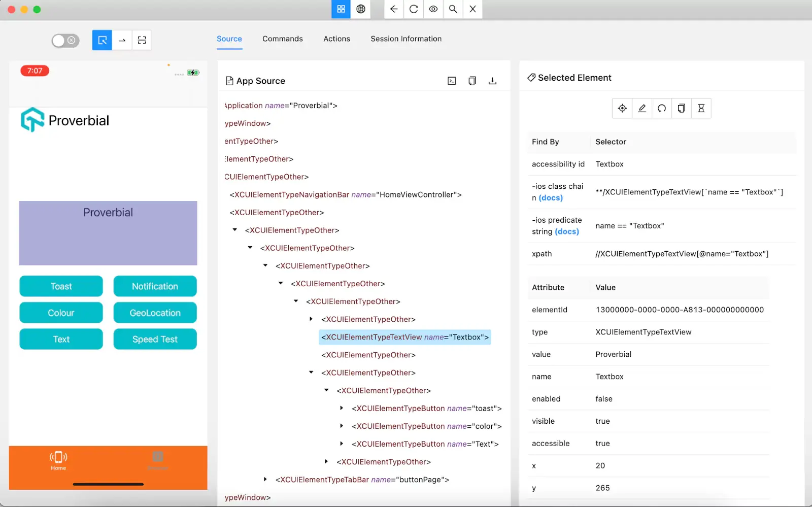Expand the color button tree node

pyautogui.click(x=342, y=426)
